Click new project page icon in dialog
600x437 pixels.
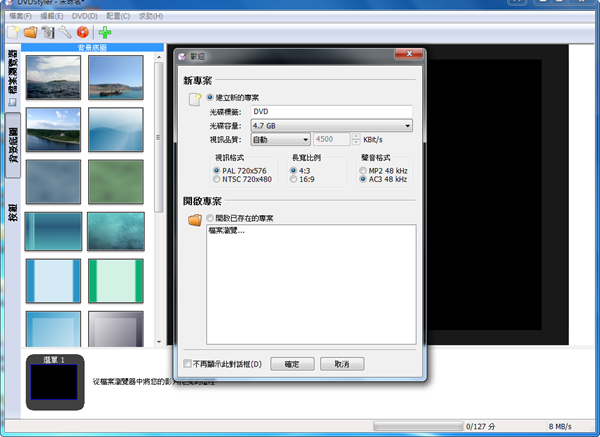click(x=195, y=99)
